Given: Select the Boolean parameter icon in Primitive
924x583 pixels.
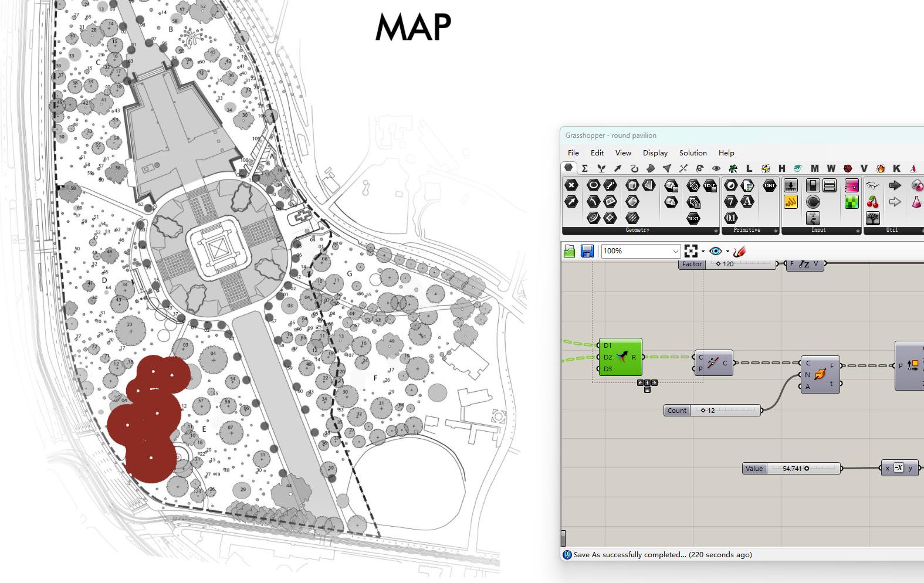Looking at the screenshot, I should point(730,185).
